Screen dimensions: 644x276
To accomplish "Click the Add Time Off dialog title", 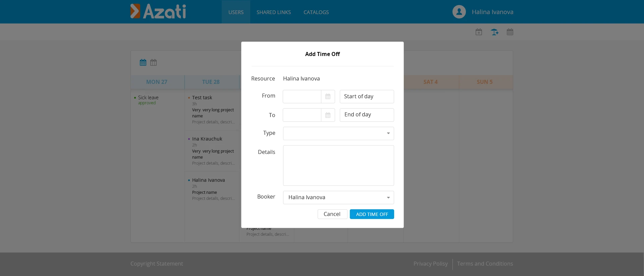I will pos(322,54).
